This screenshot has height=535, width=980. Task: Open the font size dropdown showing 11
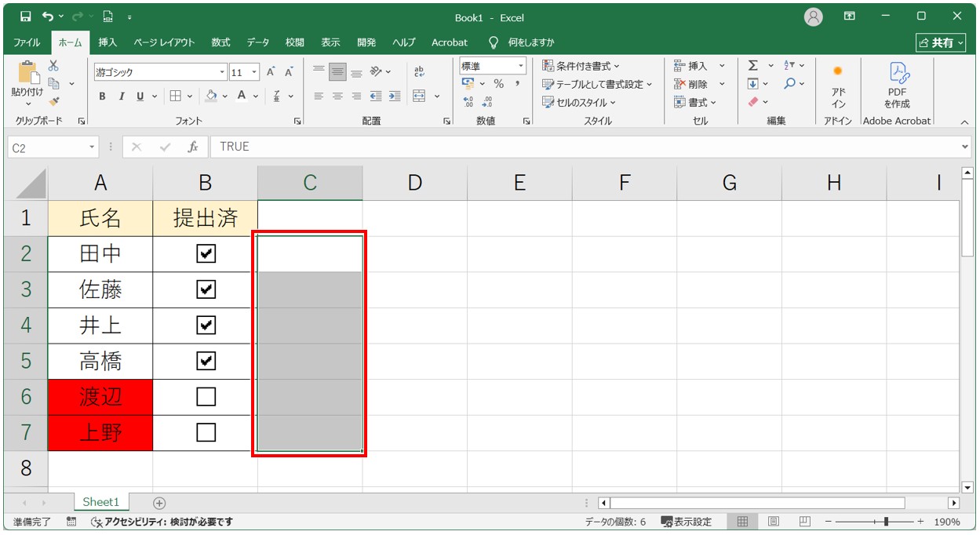[254, 72]
